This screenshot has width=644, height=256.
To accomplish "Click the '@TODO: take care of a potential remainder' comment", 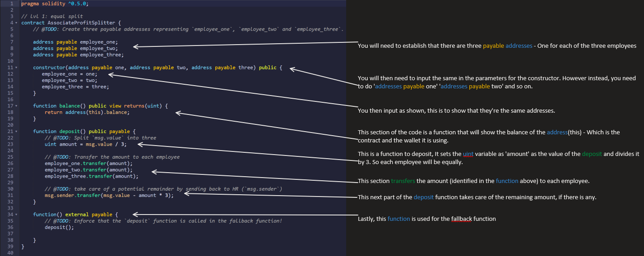I will tap(163, 189).
